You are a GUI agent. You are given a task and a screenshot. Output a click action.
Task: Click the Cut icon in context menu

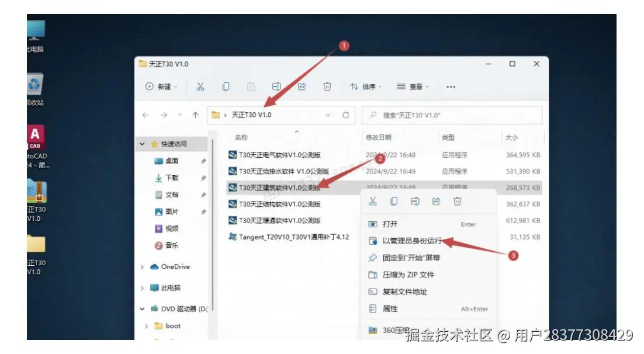point(372,201)
